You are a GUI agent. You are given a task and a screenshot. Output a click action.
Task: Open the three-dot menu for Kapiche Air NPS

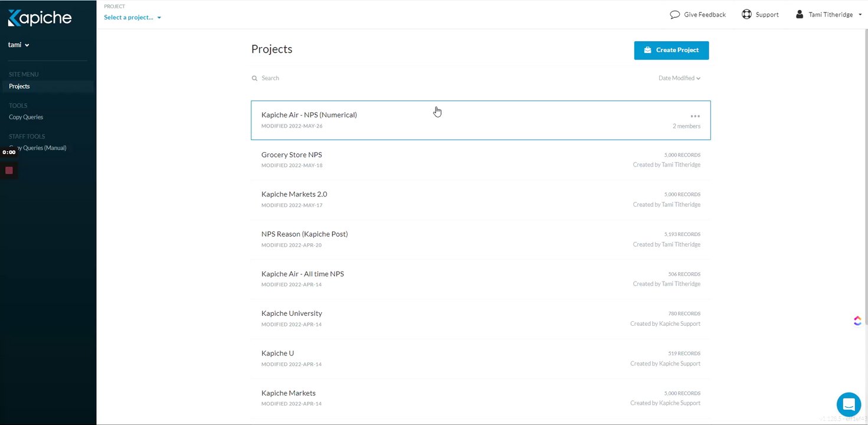point(695,116)
